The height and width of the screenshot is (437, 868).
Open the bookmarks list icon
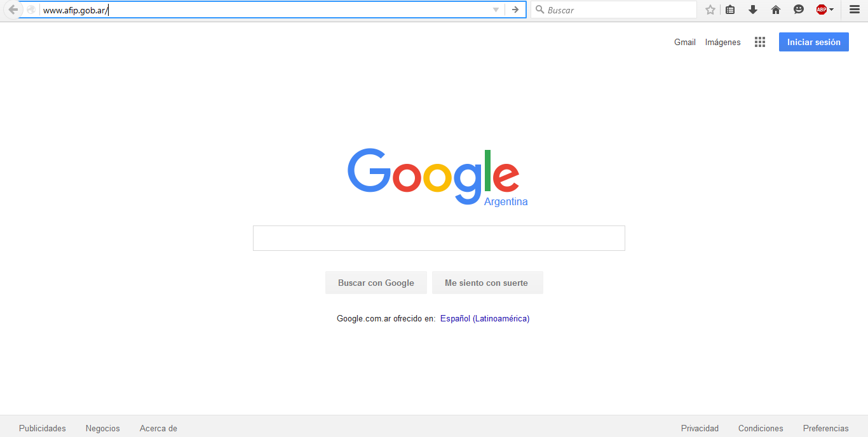tap(730, 10)
